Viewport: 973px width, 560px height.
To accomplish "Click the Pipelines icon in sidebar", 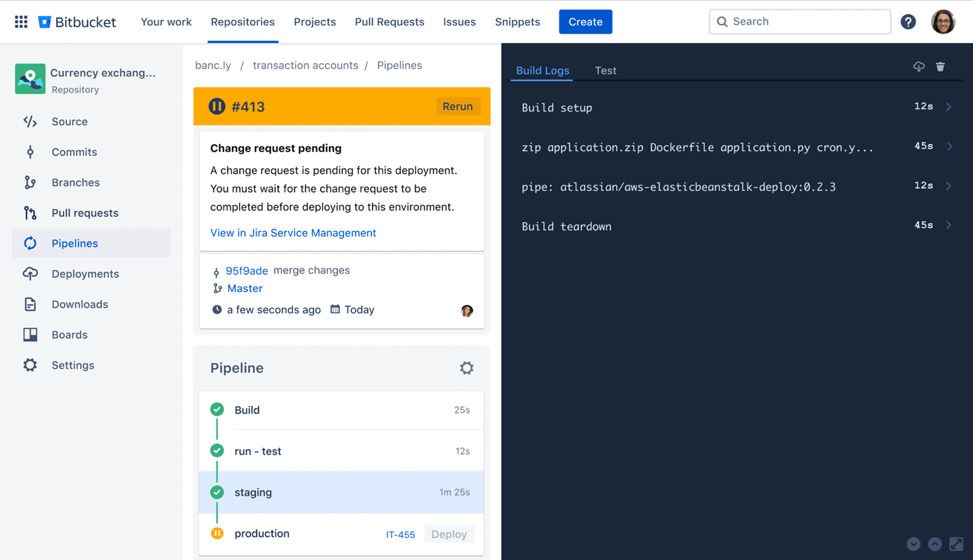I will pos(29,243).
